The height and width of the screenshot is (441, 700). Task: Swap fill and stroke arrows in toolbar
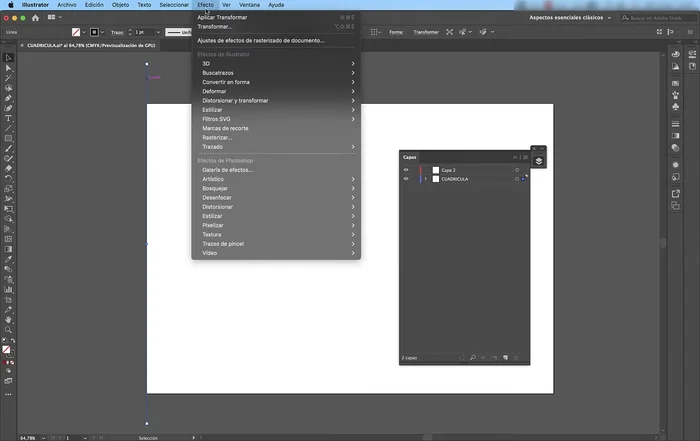click(12, 341)
